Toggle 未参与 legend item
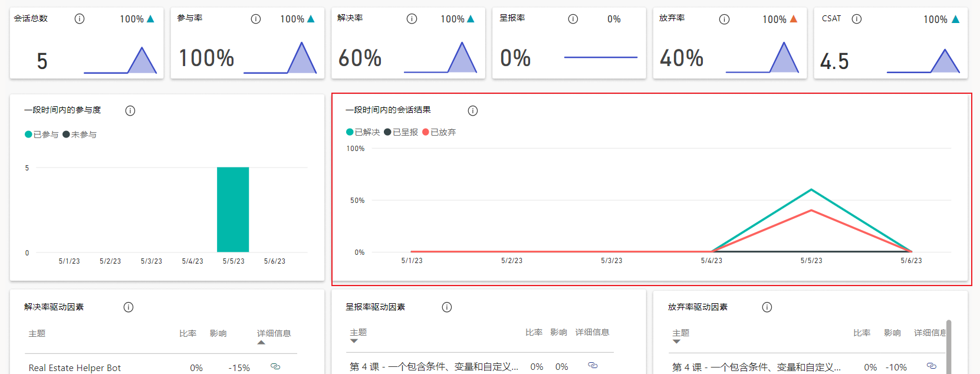Viewport: 980px width, 374px height. [x=80, y=134]
